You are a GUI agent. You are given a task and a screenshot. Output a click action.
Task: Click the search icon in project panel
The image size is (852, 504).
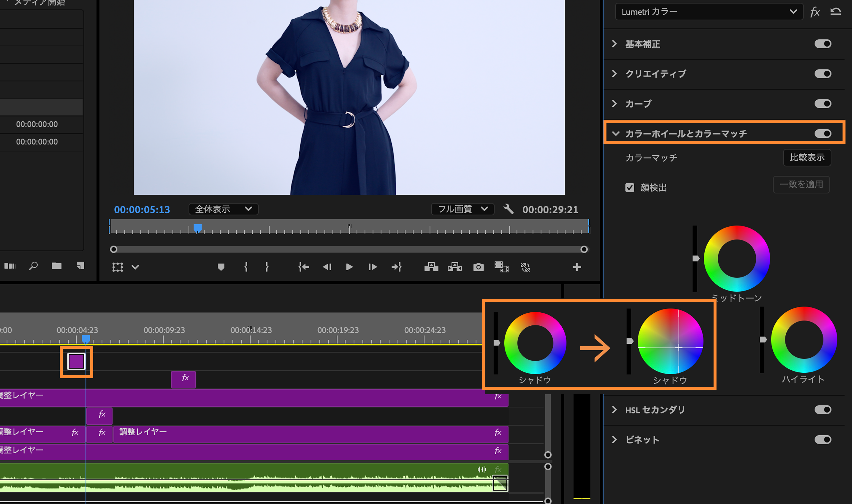(33, 266)
